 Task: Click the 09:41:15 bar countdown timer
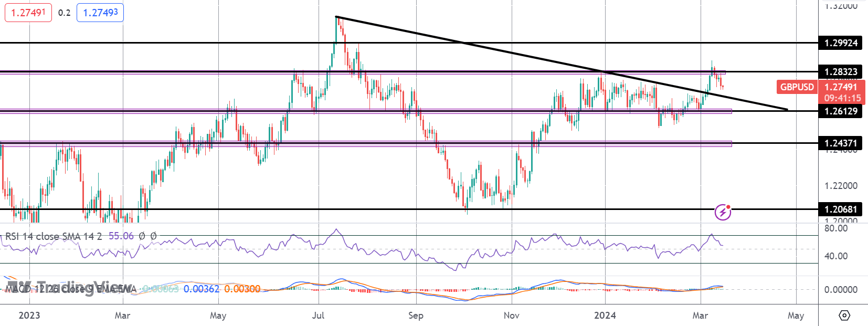pyautogui.click(x=842, y=98)
